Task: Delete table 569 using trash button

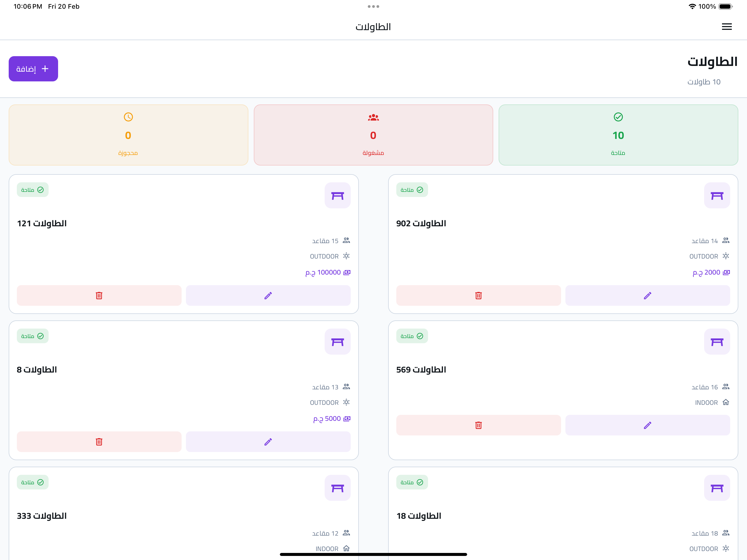Action: point(478,425)
